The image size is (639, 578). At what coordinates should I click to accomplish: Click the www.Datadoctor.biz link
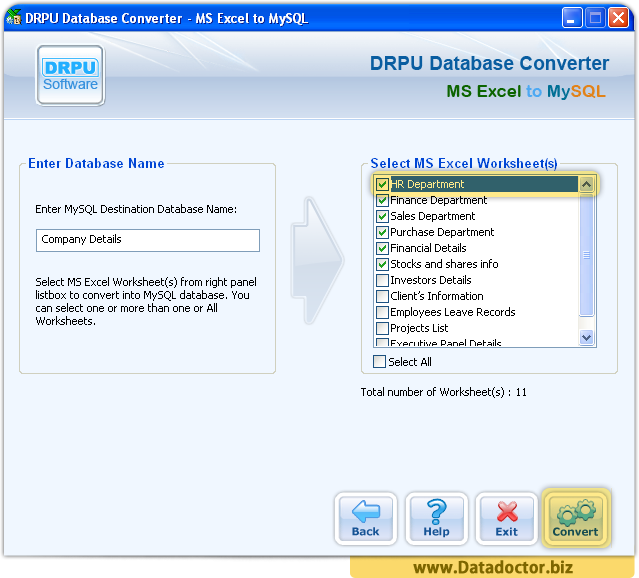[493, 567]
